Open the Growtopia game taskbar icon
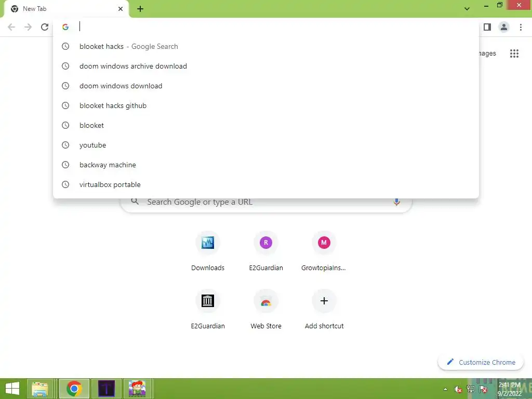Viewport: 532px width, 399px height. 137,389
